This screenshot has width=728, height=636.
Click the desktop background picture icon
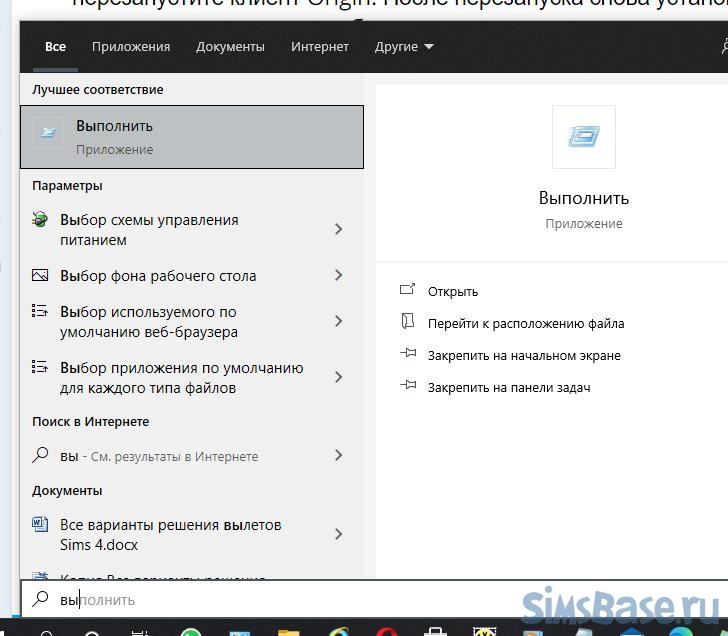[40, 275]
